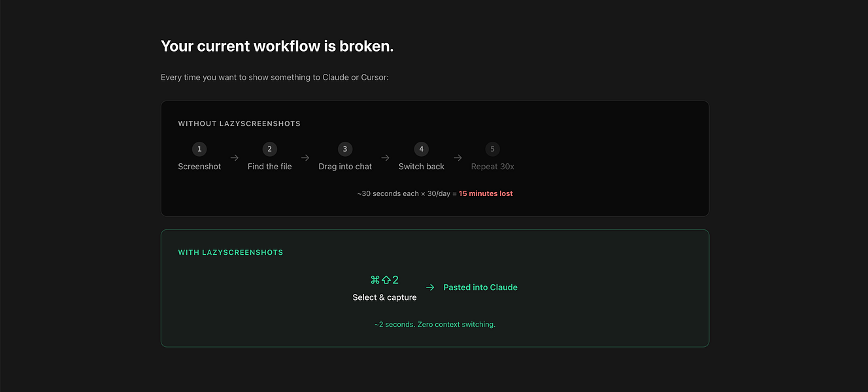Click the step 2 number badge

pos(269,149)
